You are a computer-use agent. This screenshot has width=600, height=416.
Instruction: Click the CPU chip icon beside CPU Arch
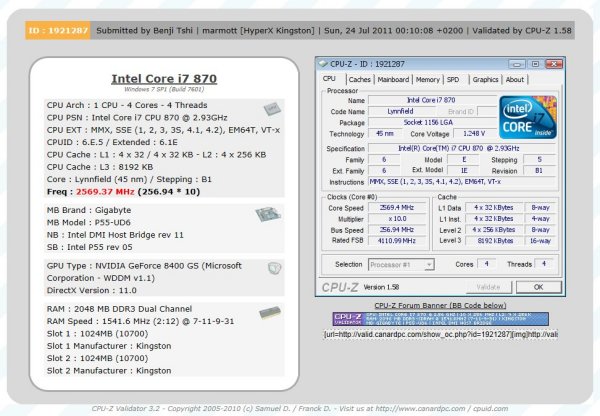pyautogui.click(x=272, y=109)
